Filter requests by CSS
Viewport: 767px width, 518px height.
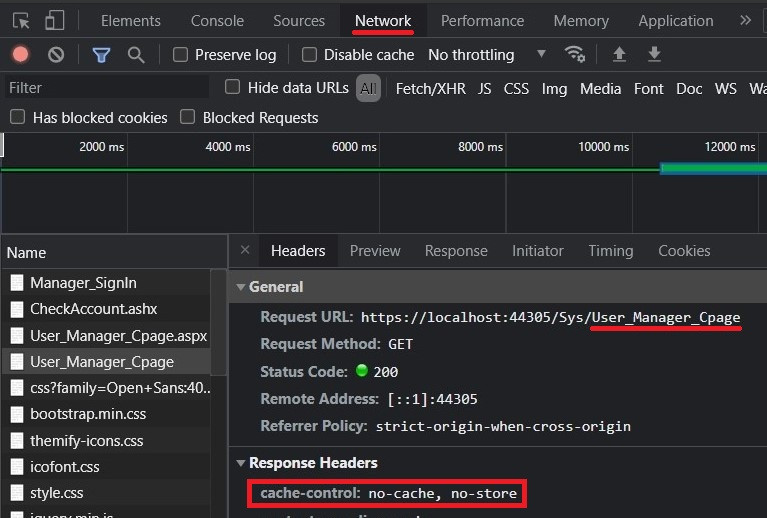coord(516,89)
